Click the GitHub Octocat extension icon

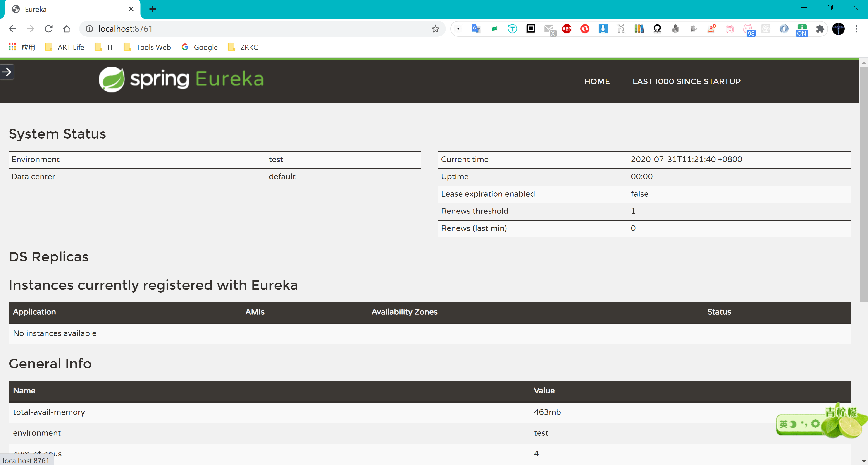pyautogui.click(x=657, y=29)
